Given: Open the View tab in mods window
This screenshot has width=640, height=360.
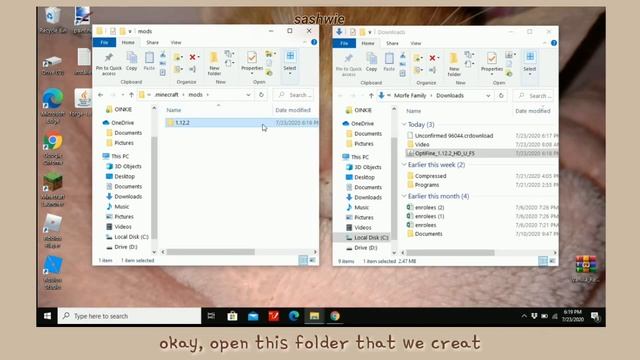Looking at the screenshot, I should click(176, 42).
